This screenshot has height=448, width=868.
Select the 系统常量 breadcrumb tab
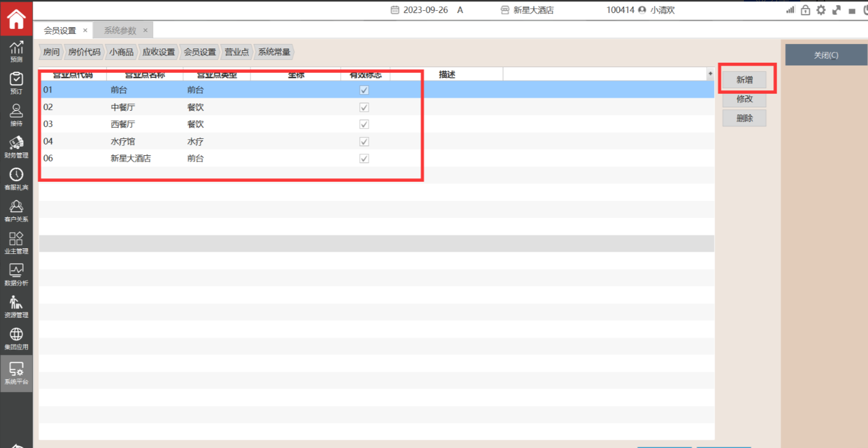click(274, 52)
